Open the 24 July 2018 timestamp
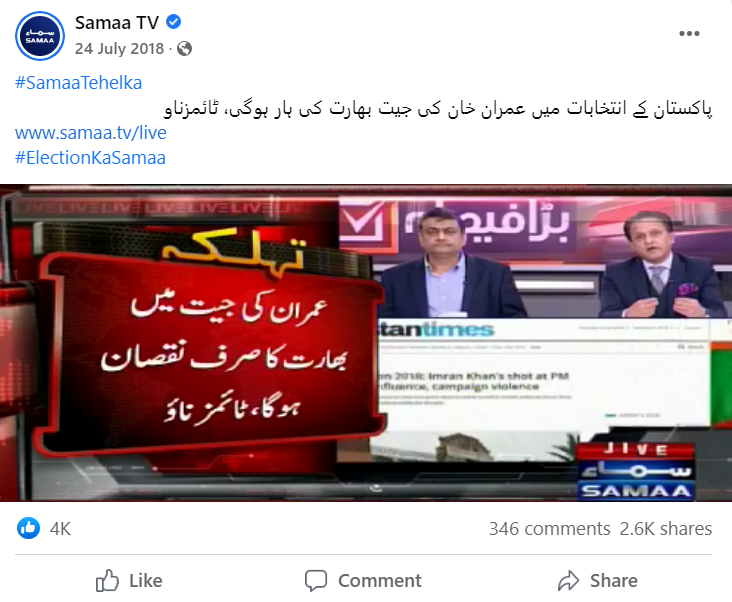 (x=120, y=49)
